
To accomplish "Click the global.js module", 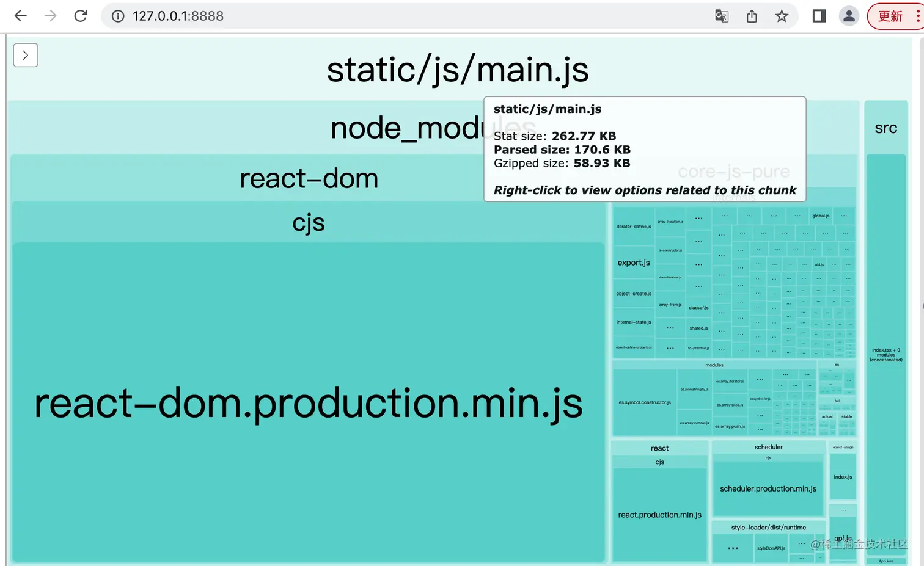I will pos(821,216).
